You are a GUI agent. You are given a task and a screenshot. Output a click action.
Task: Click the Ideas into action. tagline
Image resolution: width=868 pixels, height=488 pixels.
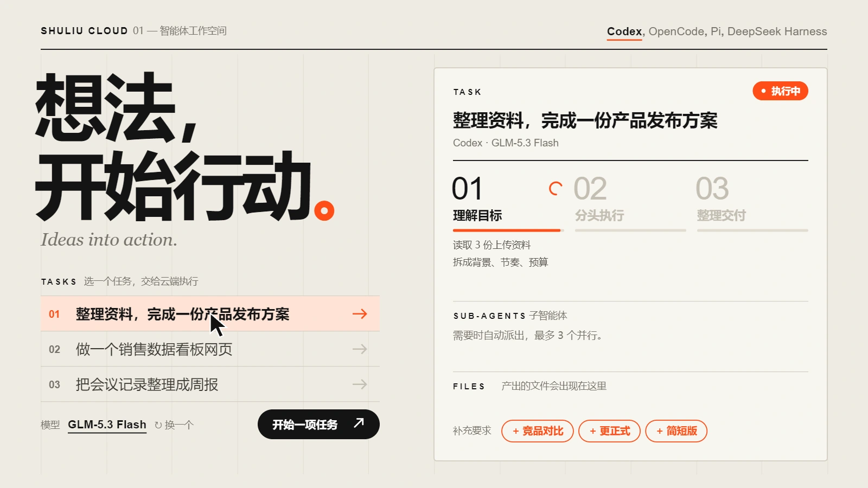tap(109, 240)
